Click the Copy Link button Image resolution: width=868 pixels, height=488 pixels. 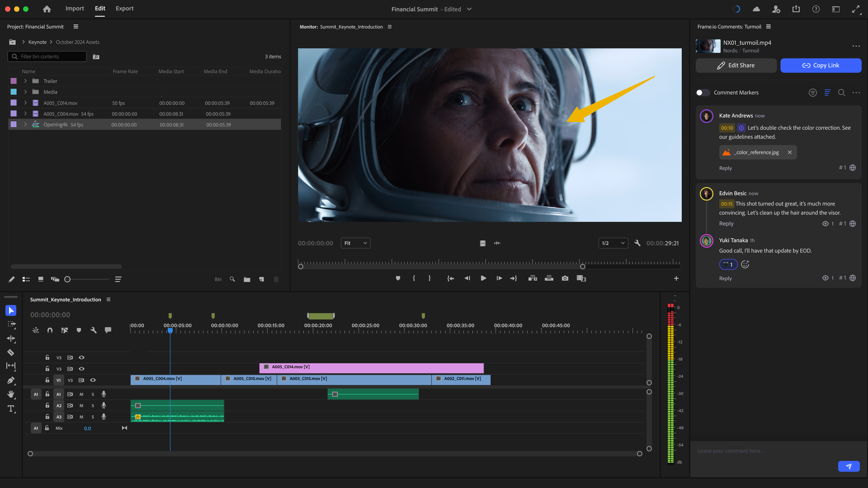click(x=821, y=65)
